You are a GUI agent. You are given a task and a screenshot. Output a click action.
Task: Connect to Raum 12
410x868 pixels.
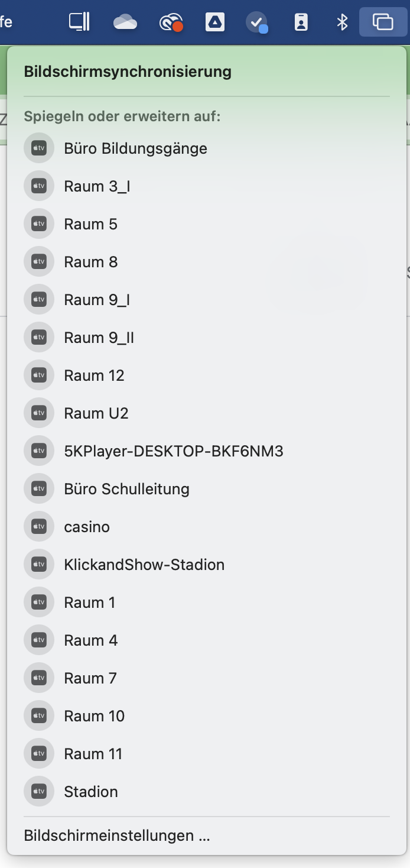coord(94,375)
